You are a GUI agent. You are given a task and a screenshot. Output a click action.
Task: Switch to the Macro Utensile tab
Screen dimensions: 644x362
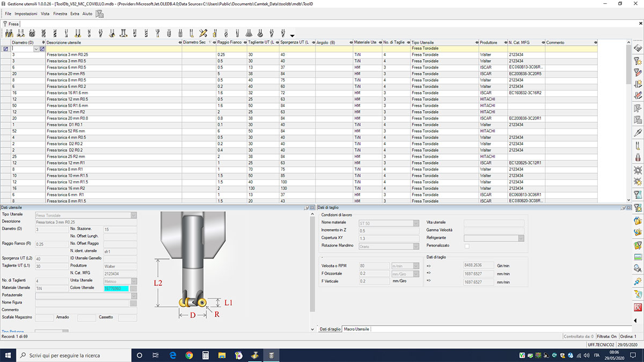(x=356, y=329)
